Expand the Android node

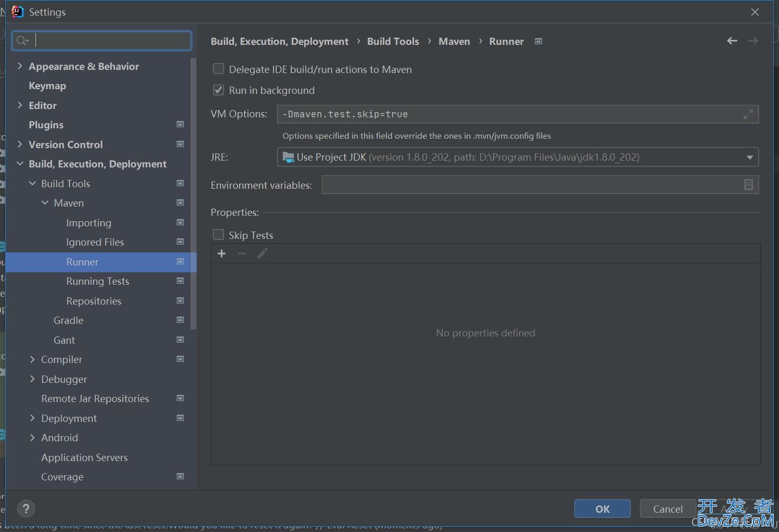click(x=32, y=438)
